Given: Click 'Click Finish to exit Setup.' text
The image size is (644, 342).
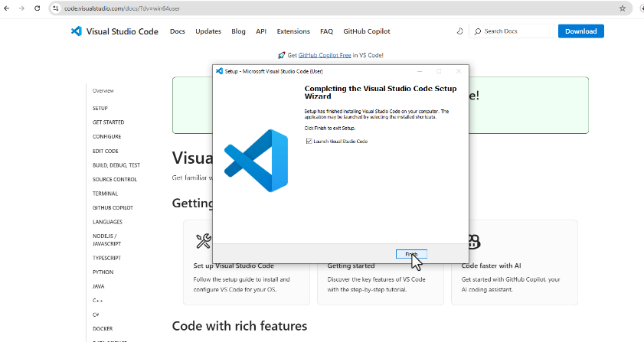Looking at the screenshot, I should (330, 128).
